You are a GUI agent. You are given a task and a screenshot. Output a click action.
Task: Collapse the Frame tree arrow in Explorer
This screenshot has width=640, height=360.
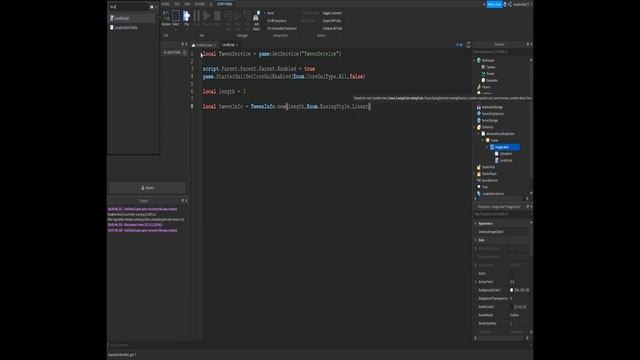coord(483,140)
